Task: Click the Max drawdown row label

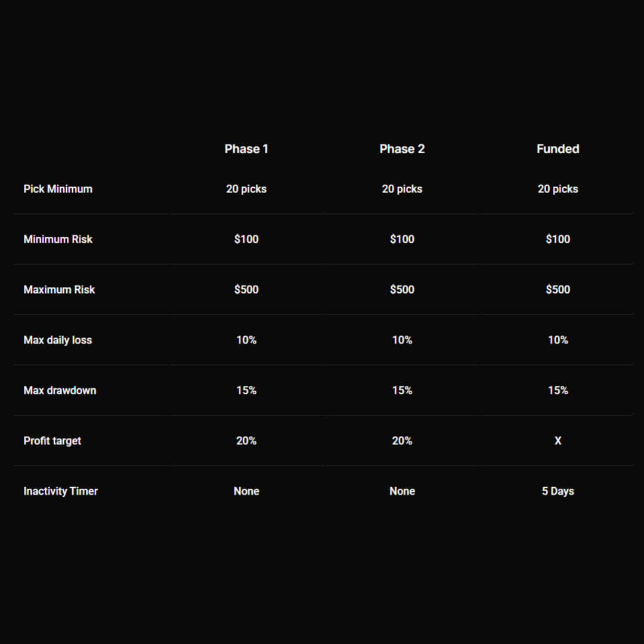Action: pos(60,391)
